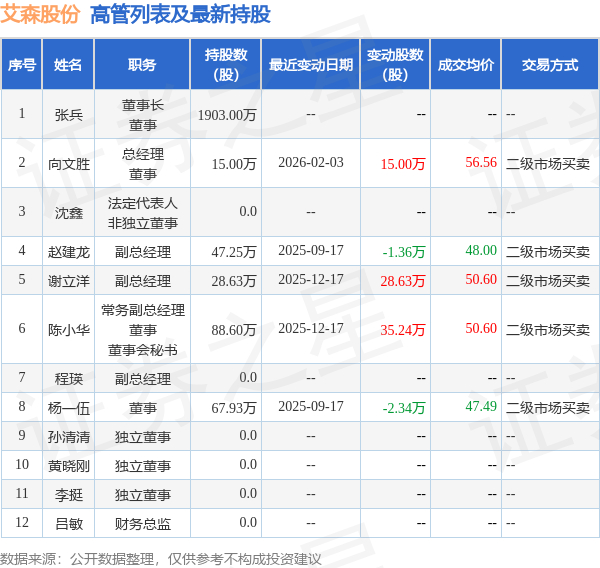This screenshot has height=568, width=600.
Task: Click the 1903.00万 holding value
Action: [227, 114]
